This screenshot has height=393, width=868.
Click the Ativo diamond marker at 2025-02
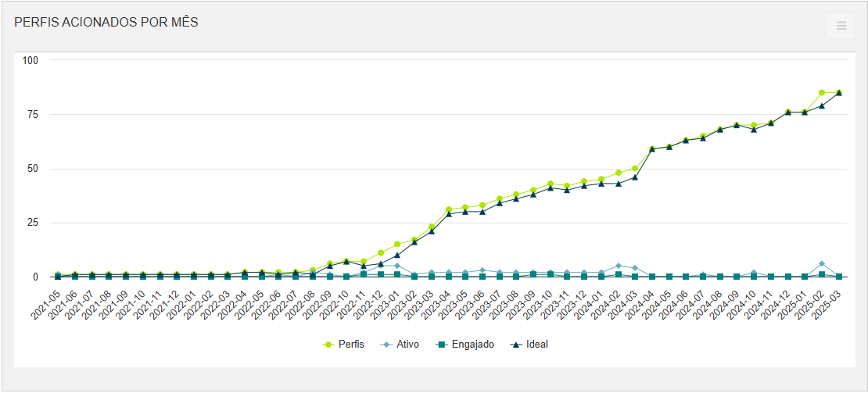(822, 263)
